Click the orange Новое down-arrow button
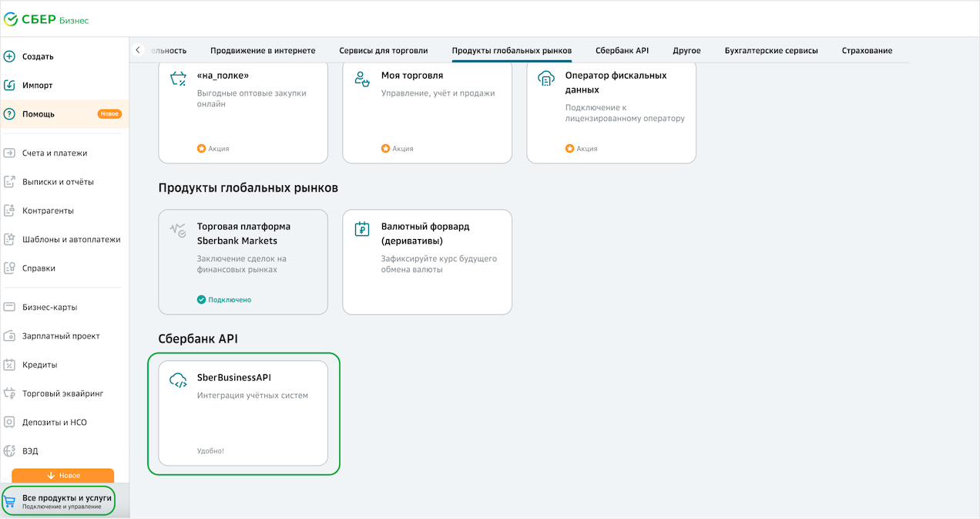Image resolution: width=980 pixels, height=519 pixels. coord(62,475)
